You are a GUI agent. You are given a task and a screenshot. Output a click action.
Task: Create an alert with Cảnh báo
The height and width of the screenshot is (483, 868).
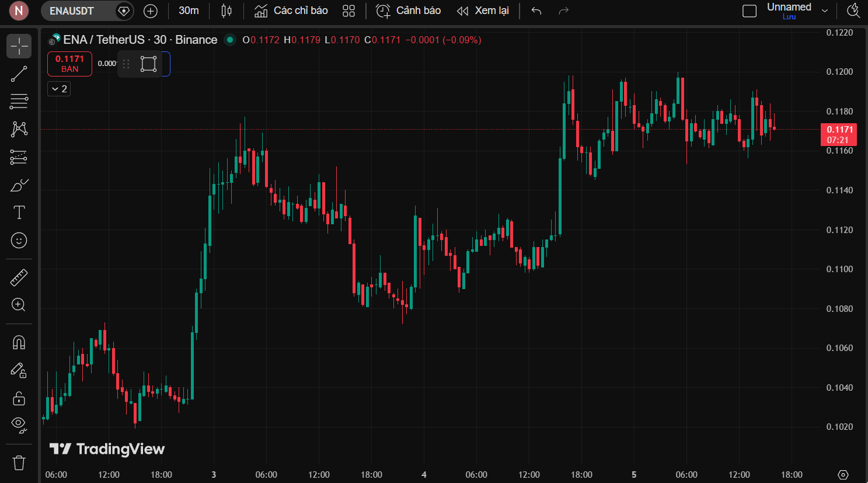point(408,11)
